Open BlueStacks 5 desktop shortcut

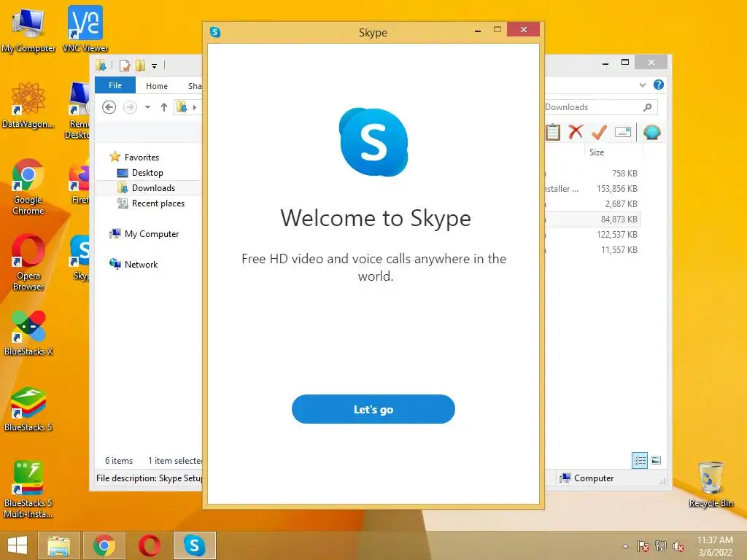(x=28, y=408)
